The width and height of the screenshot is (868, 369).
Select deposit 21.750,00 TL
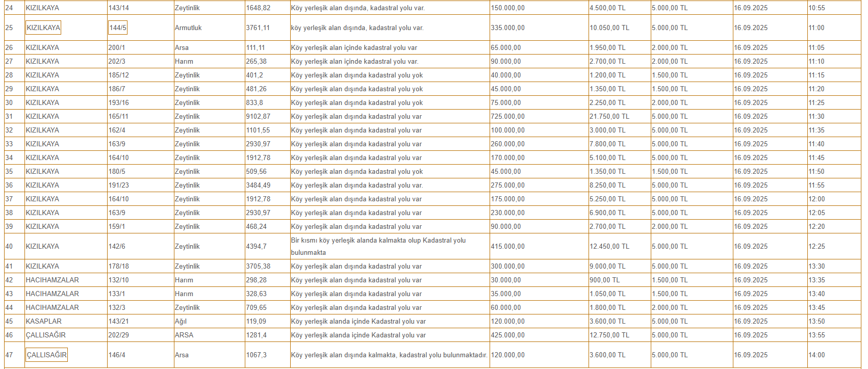609,116
